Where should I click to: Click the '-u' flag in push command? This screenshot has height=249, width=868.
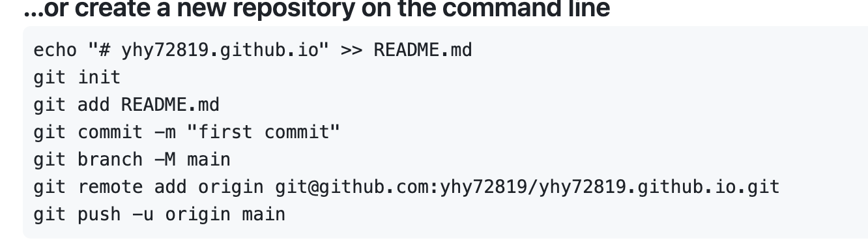(x=143, y=214)
